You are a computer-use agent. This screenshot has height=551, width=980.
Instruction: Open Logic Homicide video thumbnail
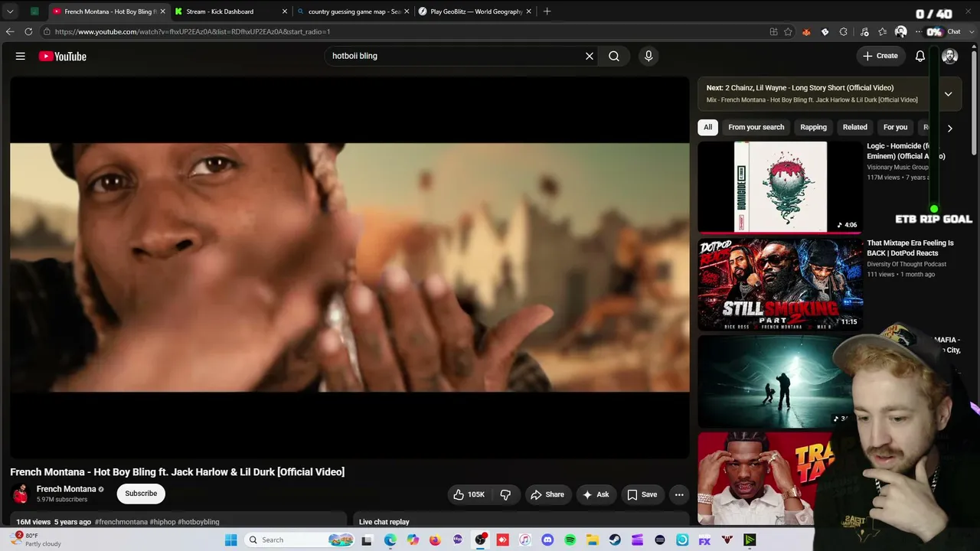coord(779,187)
